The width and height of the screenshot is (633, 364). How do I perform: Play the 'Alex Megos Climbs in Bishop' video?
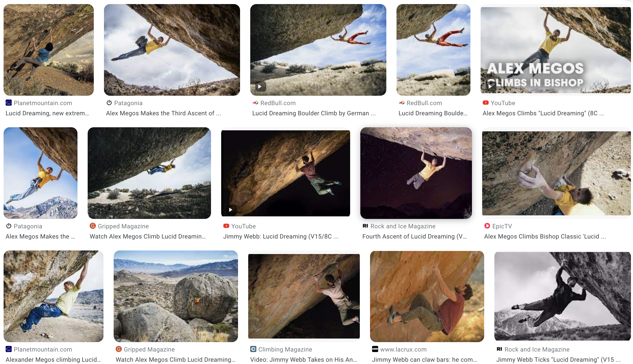coord(490,87)
